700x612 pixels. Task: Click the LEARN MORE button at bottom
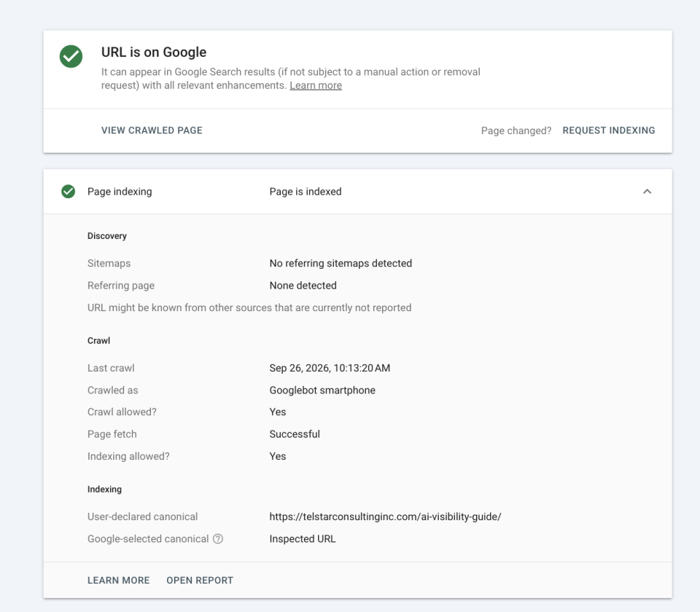(118, 581)
